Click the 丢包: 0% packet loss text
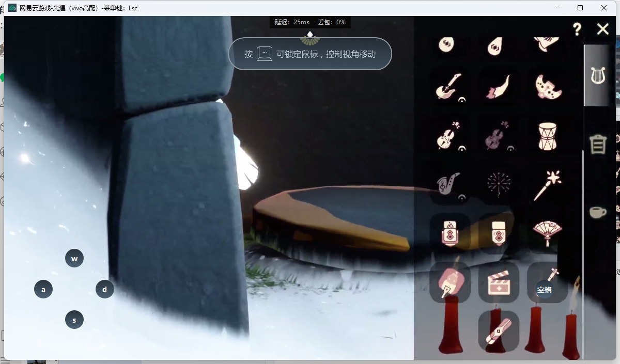Screen dimensions: 620x364 tap(332, 22)
